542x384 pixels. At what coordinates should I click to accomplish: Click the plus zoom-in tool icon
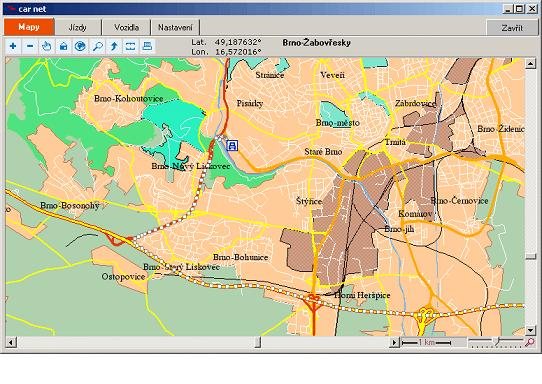pyautogui.click(x=13, y=46)
